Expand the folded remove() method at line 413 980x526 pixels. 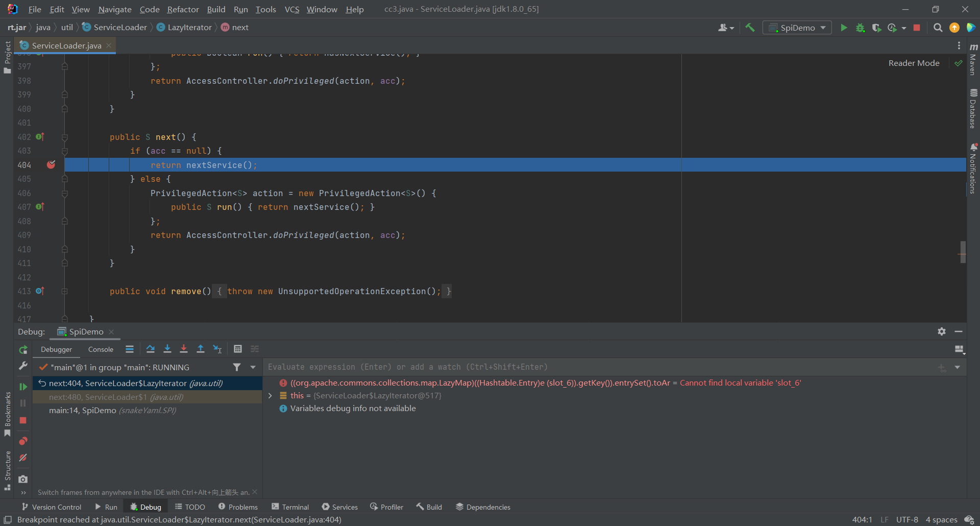[65, 291]
